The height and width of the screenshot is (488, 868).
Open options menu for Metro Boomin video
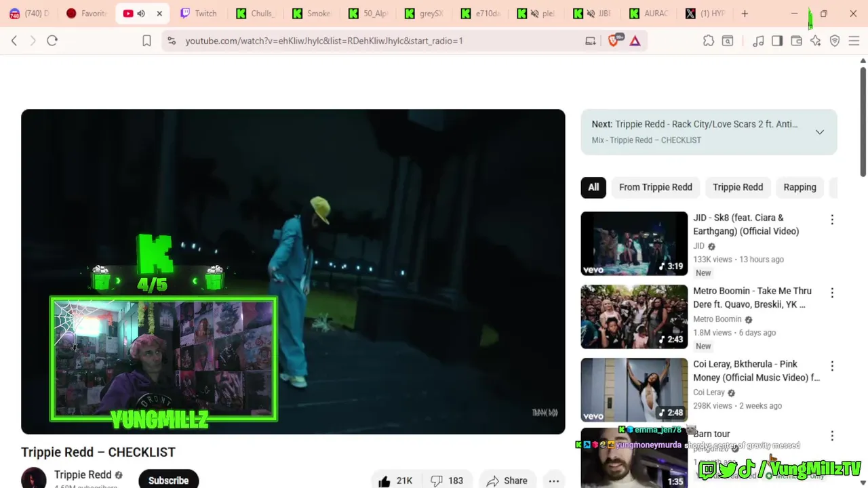pyautogui.click(x=832, y=293)
